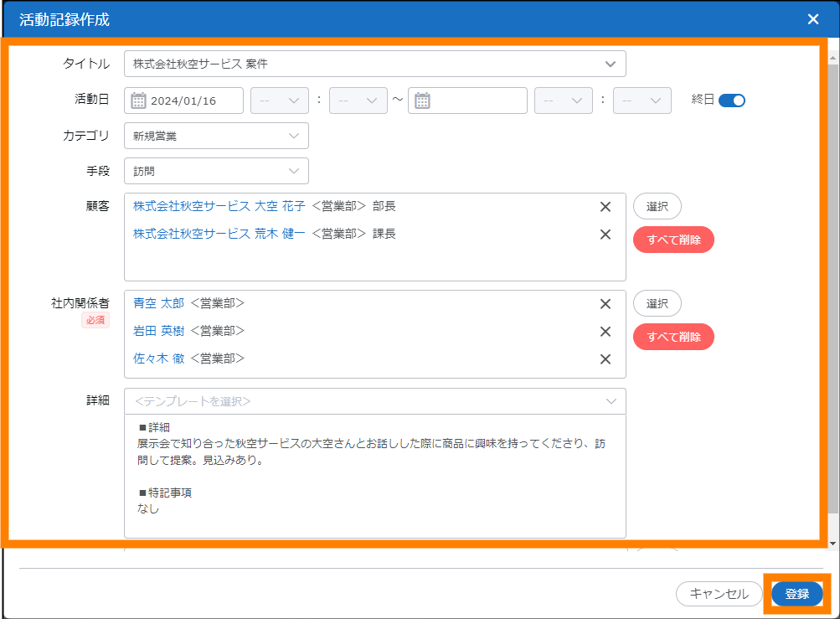Click すべて削除 for 社内関係者
The width and height of the screenshot is (840, 619).
pos(673,337)
